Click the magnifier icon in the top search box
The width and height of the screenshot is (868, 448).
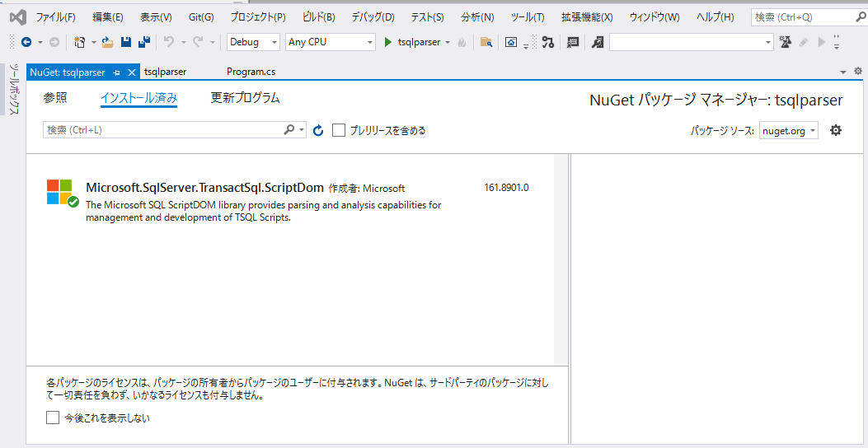(861, 17)
